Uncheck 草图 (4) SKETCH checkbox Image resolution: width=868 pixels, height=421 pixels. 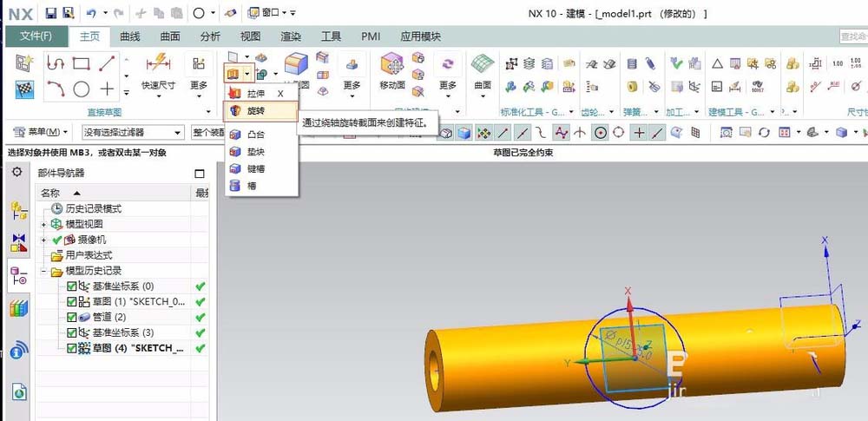pos(71,348)
